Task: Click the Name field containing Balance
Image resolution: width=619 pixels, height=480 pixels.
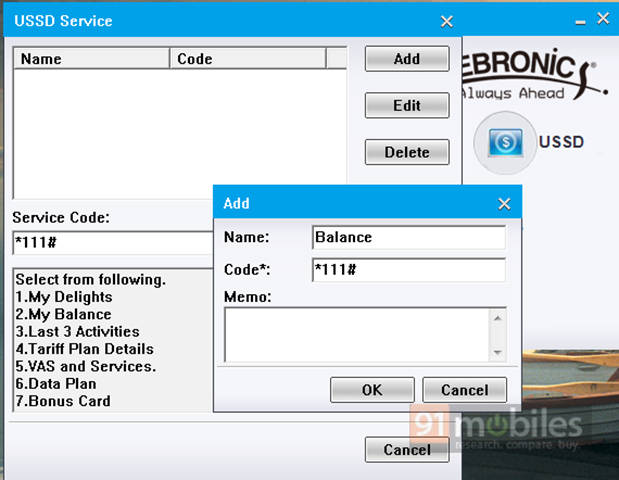Action: click(x=408, y=238)
